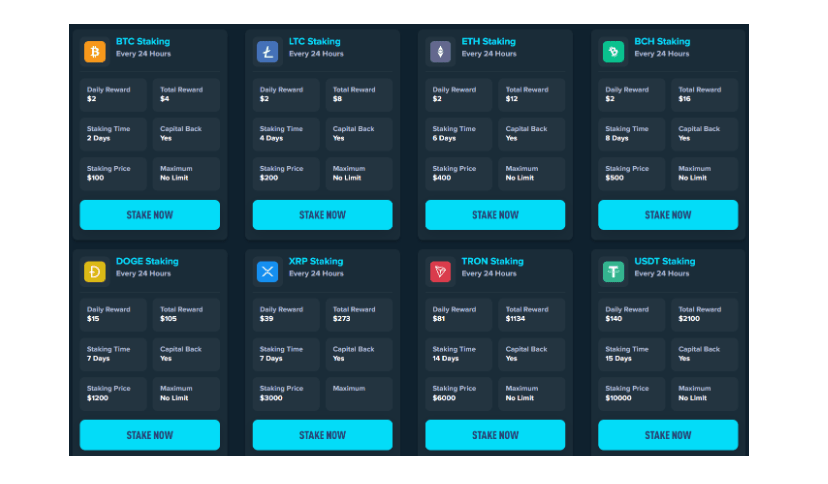This screenshot has width=828, height=484.
Task: Select XRP Staking Price $3000 cell
Action: pyautogui.click(x=286, y=394)
